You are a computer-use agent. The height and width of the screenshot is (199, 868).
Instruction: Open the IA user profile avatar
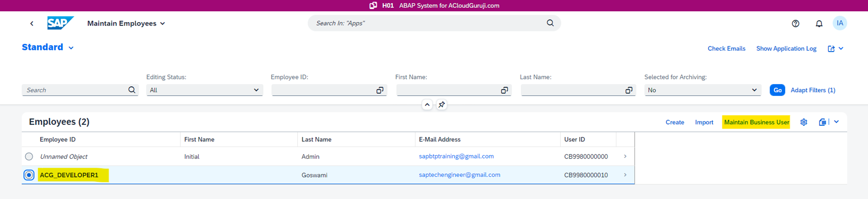click(x=839, y=23)
